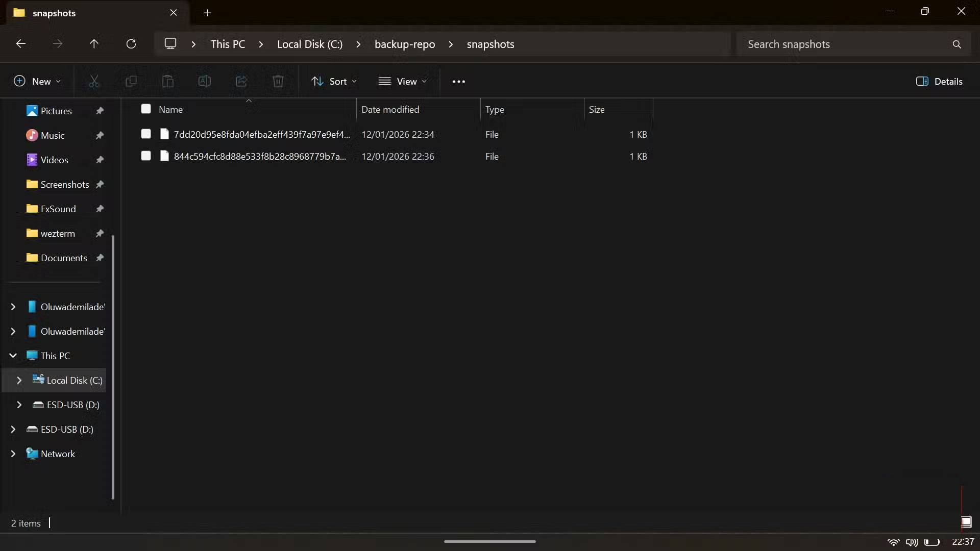Click the Delete trash icon
This screenshot has width=980, height=551.
click(278, 82)
